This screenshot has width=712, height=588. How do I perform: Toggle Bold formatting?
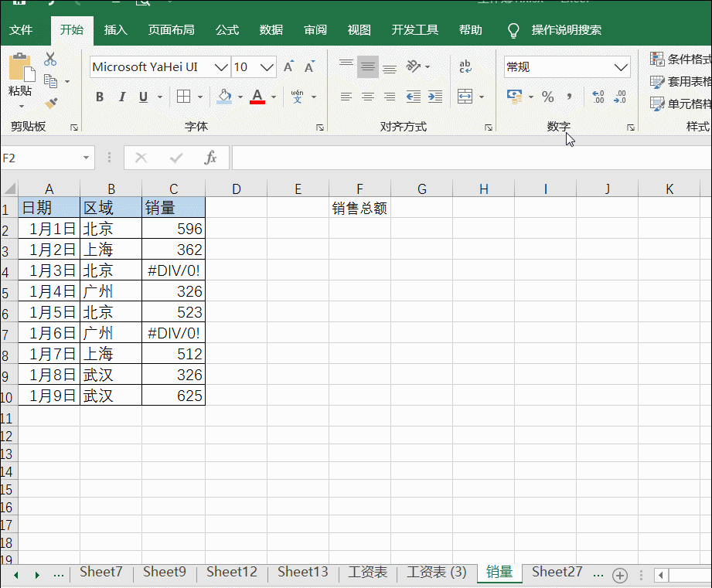(x=100, y=96)
